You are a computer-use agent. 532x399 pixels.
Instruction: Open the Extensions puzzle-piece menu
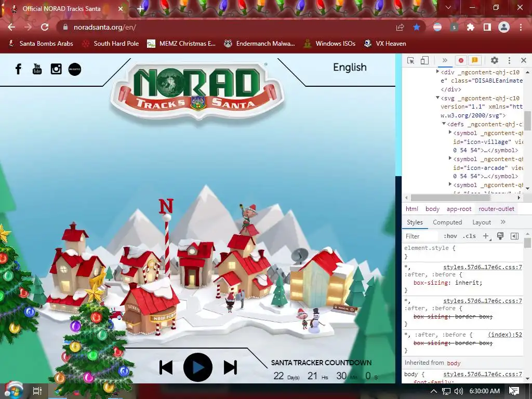pyautogui.click(x=471, y=27)
